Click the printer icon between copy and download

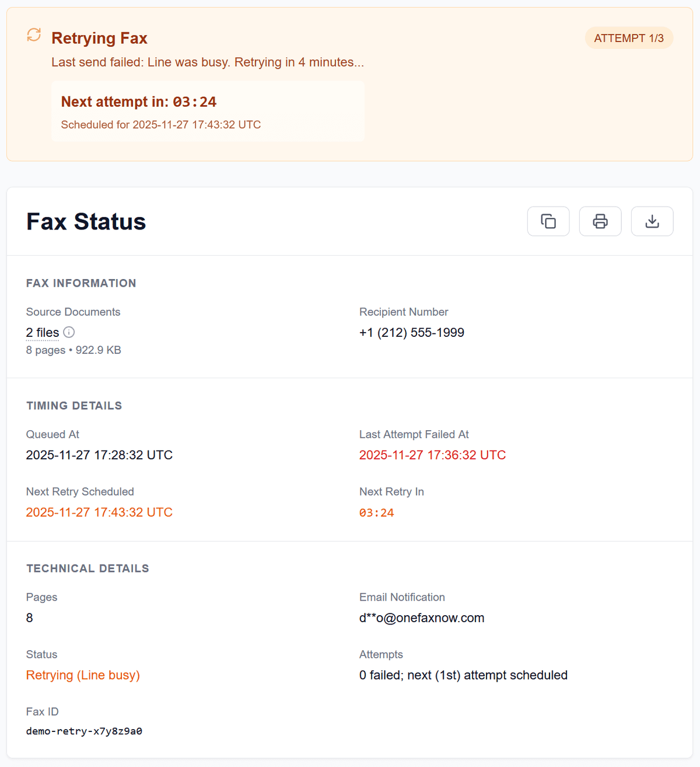tap(600, 221)
